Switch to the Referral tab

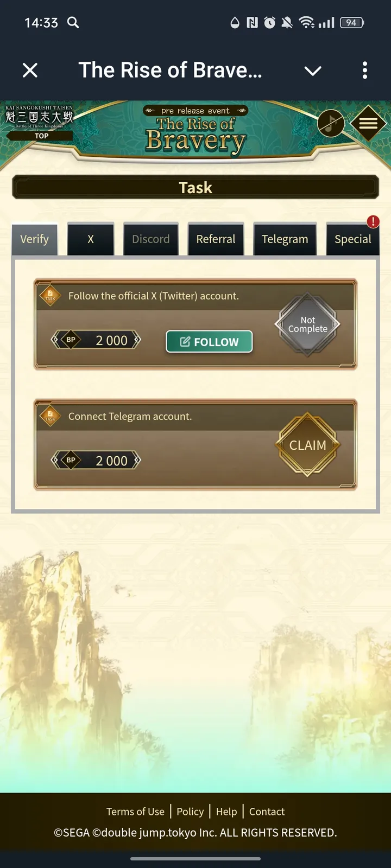point(216,239)
